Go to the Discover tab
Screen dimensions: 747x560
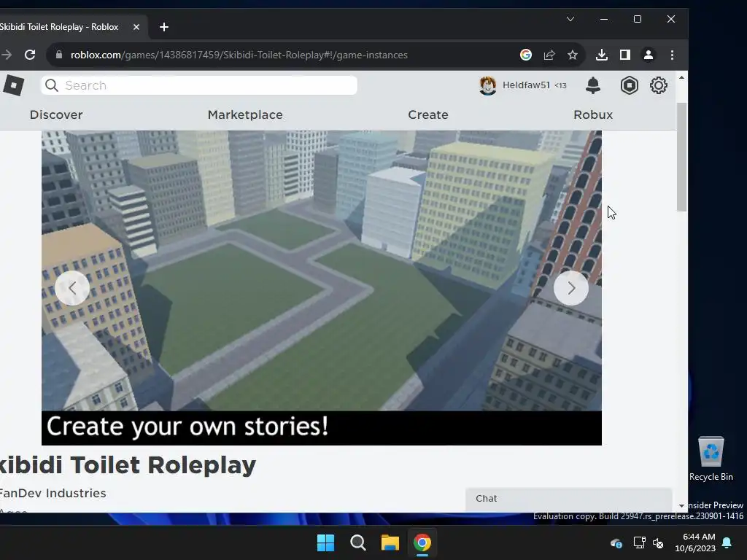(x=56, y=114)
